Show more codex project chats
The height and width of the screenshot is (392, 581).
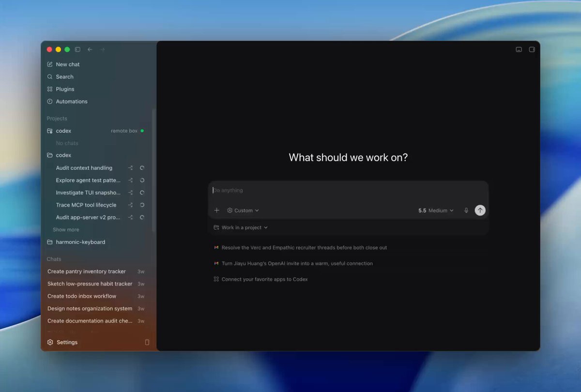point(66,230)
